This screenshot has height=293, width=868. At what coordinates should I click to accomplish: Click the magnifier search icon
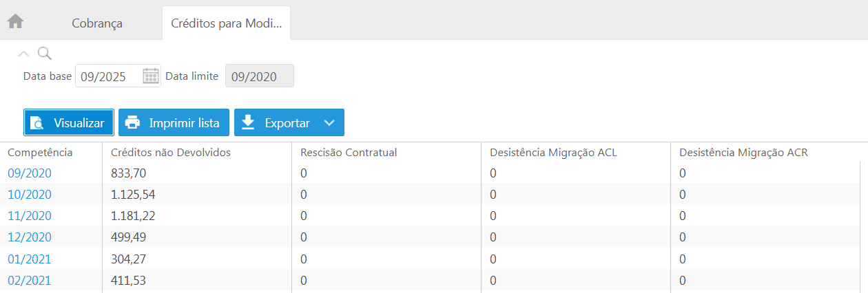pyautogui.click(x=44, y=54)
